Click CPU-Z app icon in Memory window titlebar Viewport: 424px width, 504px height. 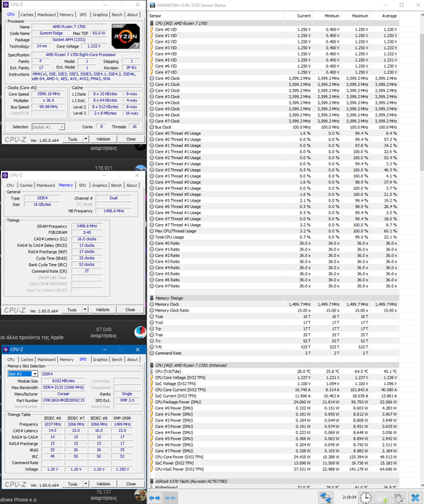pyautogui.click(x=5, y=175)
